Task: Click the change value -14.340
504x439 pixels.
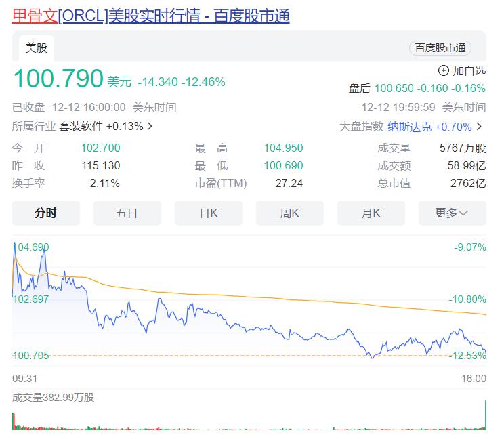Action: (157, 82)
